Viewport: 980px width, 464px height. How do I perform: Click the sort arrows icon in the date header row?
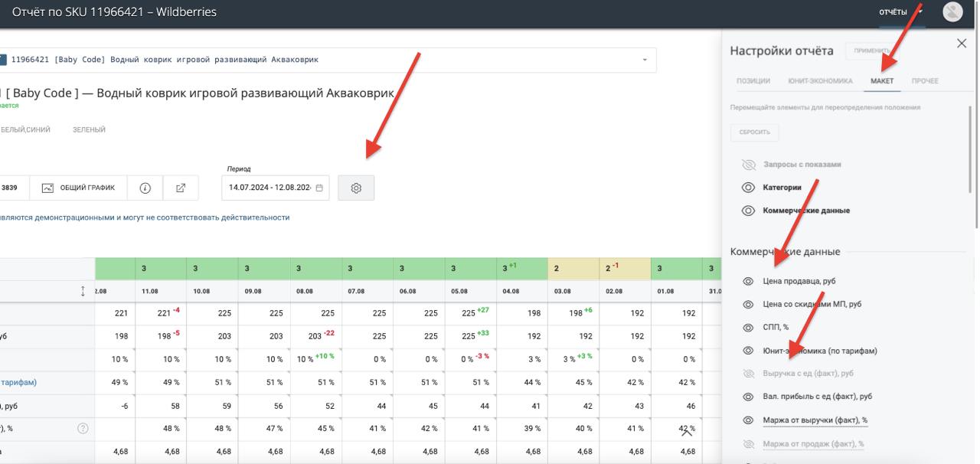(x=83, y=291)
